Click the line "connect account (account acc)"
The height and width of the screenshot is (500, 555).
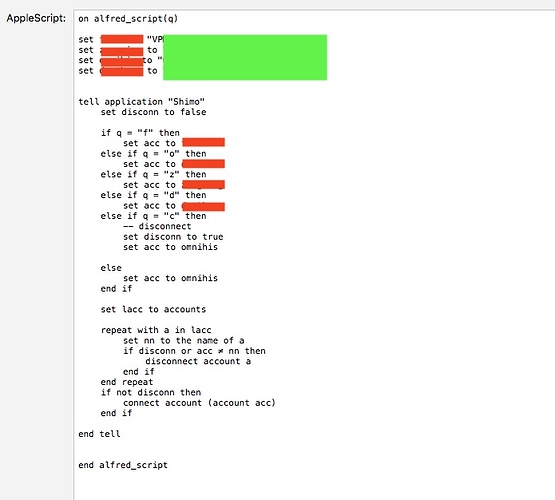tap(199, 403)
